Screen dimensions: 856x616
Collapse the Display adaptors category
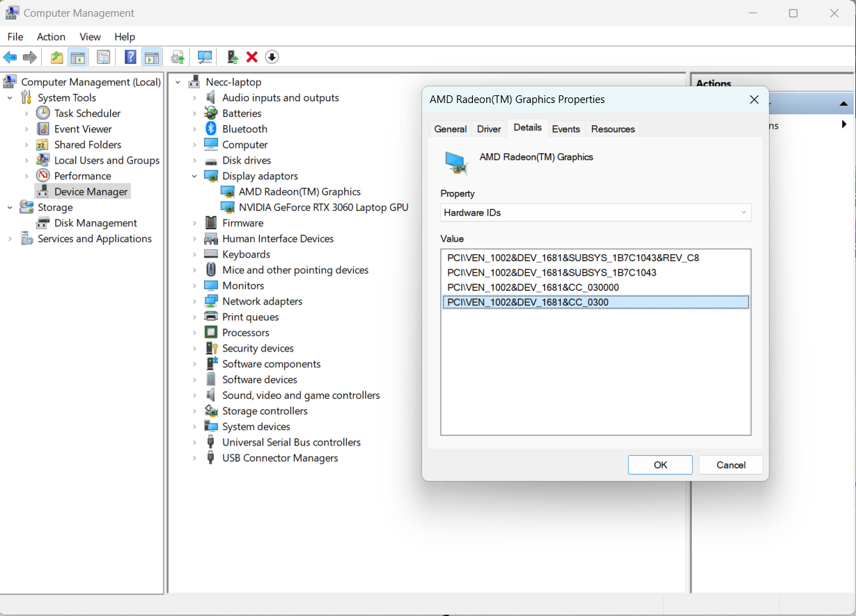[x=195, y=176]
